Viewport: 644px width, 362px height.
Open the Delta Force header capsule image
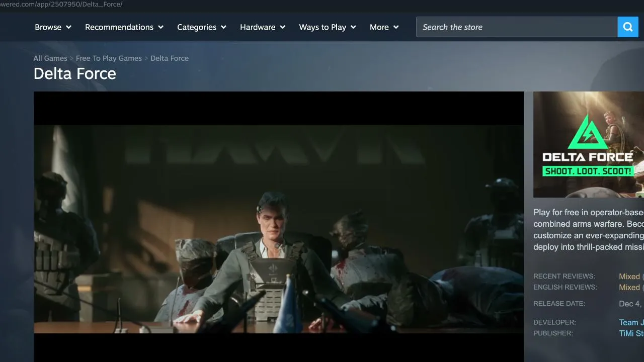pyautogui.click(x=589, y=144)
